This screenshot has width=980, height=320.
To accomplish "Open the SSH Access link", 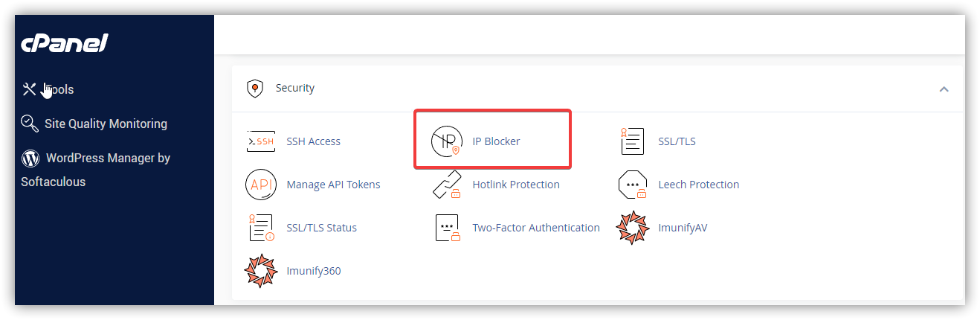I will coord(313,141).
